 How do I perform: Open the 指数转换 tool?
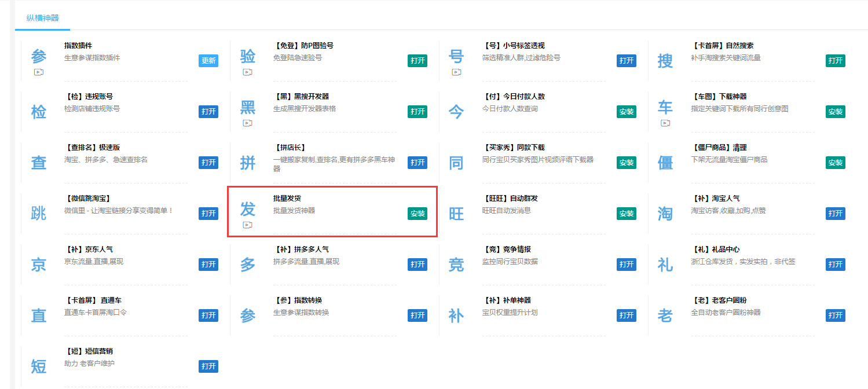pos(417,315)
